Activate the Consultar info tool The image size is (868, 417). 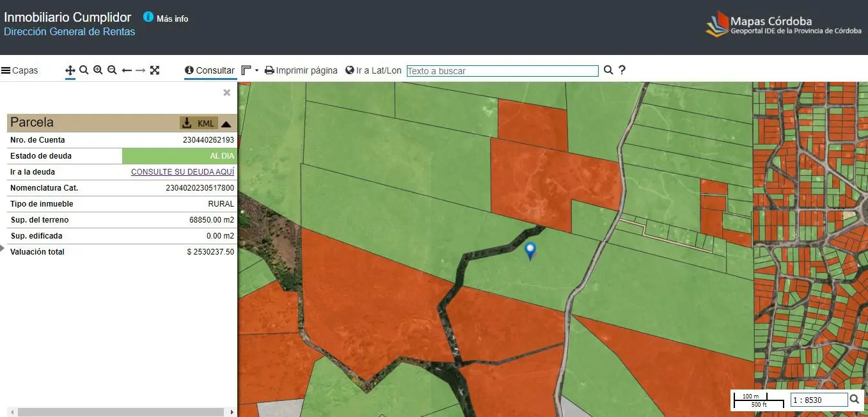[210, 70]
